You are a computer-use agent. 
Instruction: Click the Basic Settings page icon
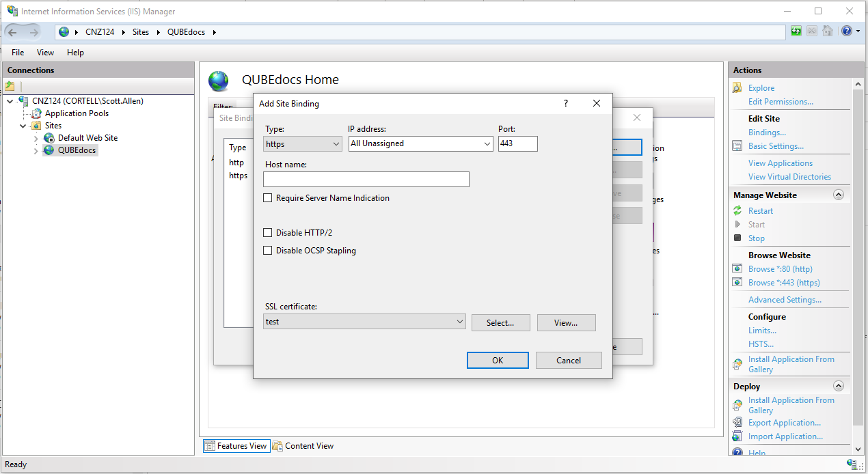click(x=737, y=146)
